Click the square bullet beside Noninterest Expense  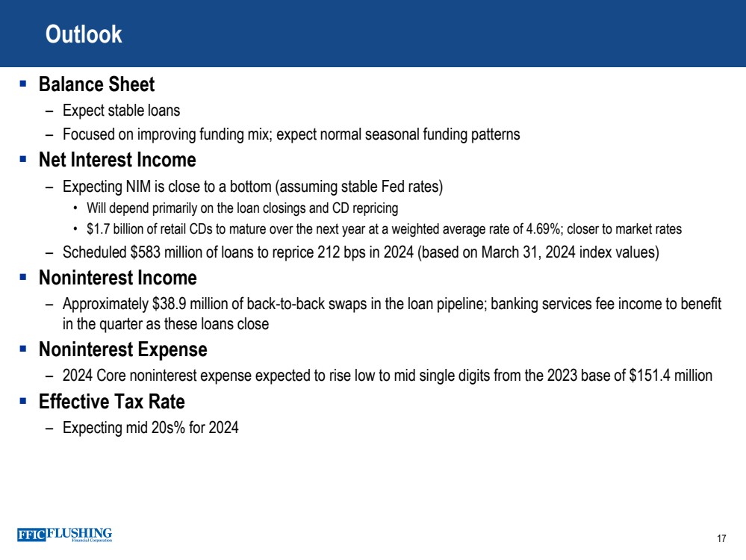click(x=23, y=349)
